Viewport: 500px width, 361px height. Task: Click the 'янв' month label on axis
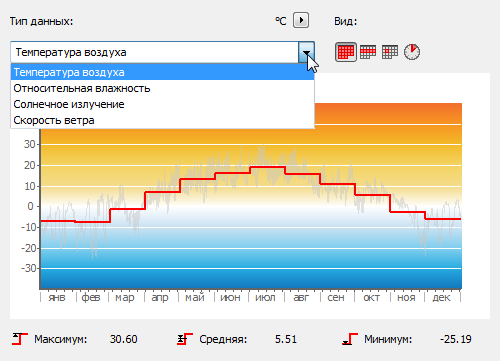pyautogui.click(x=57, y=297)
